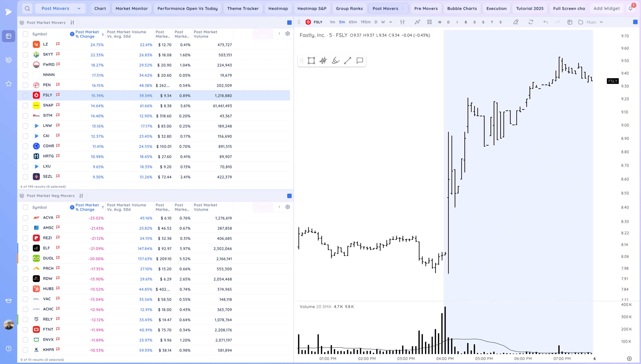Click the chart refresh icon
The width and height of the screenshot is (641, 364).
(531, 22)
